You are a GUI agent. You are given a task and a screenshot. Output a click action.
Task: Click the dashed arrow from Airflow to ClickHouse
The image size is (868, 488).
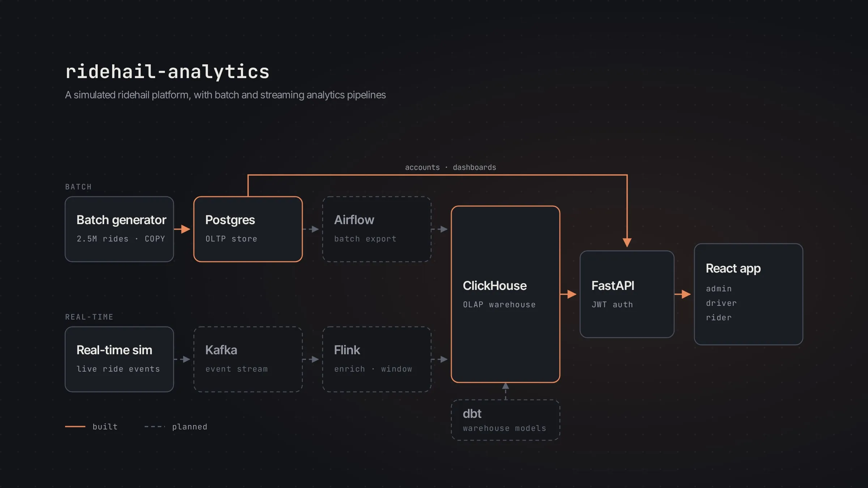coord(440,229)
